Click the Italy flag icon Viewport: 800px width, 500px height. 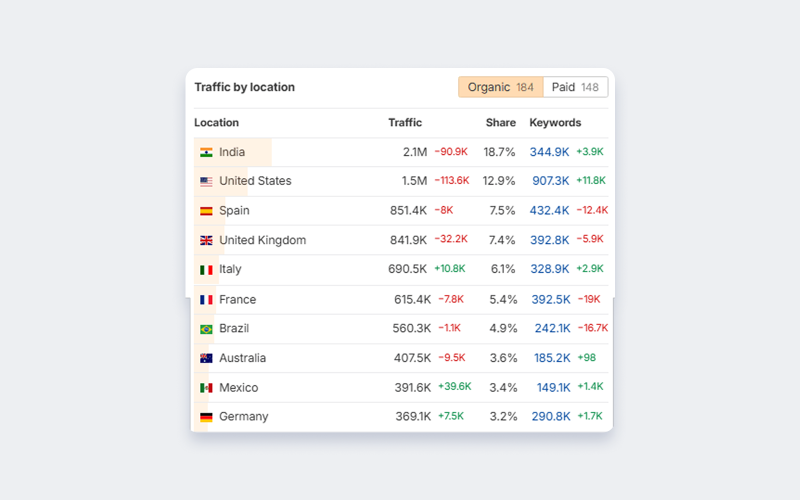click(206, 270)
